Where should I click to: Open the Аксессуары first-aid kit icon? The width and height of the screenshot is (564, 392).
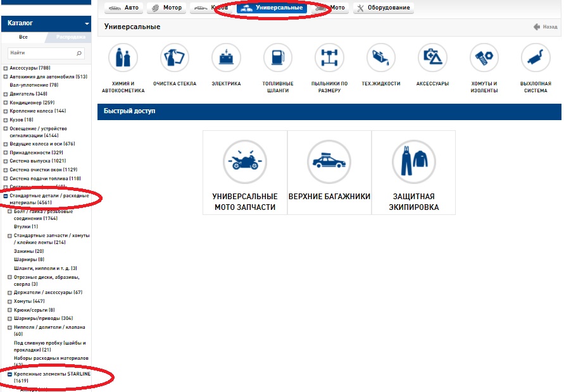(432, 58)
